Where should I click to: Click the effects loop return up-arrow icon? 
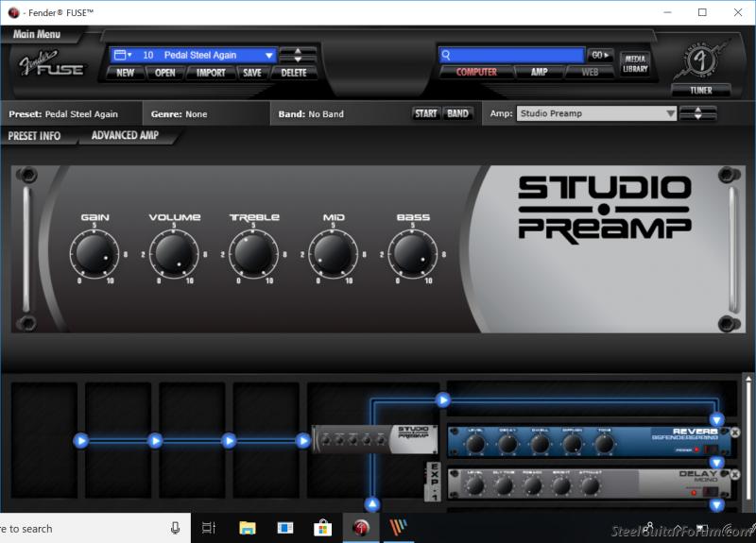[x=372, y=504]
